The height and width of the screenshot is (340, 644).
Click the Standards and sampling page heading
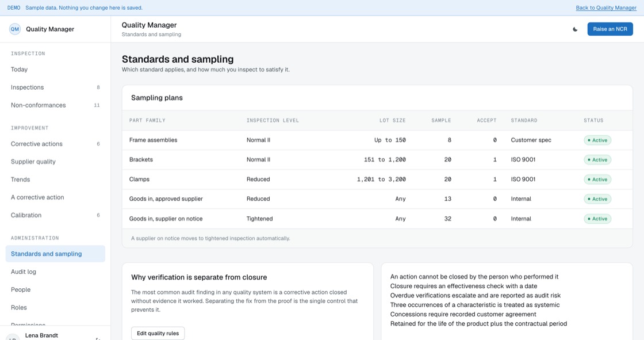pyautogui.click(x=178, y=59)
